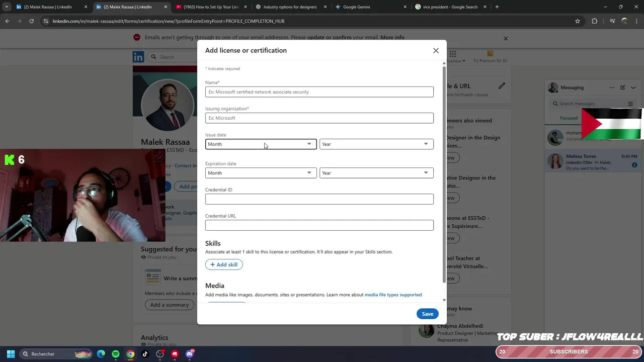Open the LinkedIn apps grid icon
This screenshot has height=362, width=644.
(x=453, y=54)
